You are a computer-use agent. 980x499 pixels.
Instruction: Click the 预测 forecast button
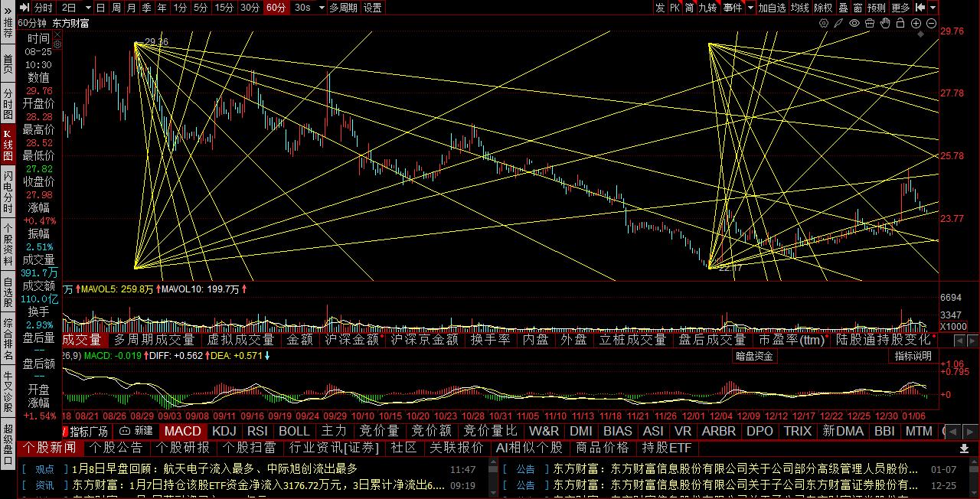(877, 8)
